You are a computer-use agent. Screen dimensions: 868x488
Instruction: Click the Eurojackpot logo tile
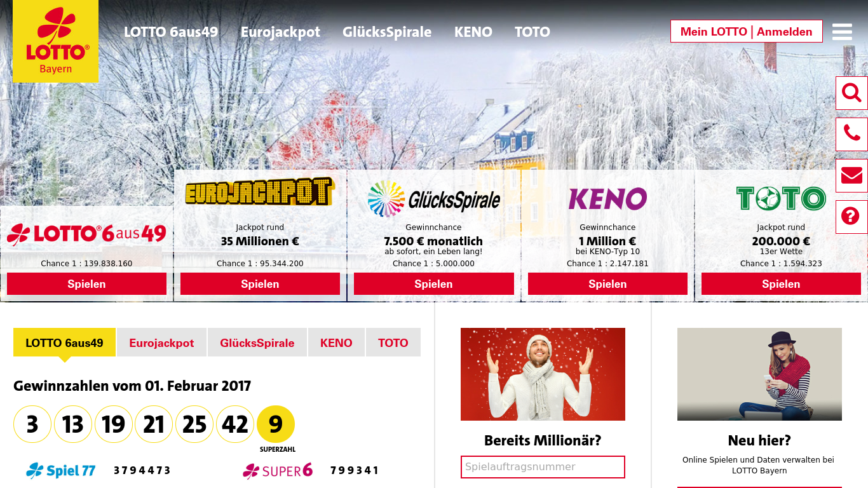260,191
